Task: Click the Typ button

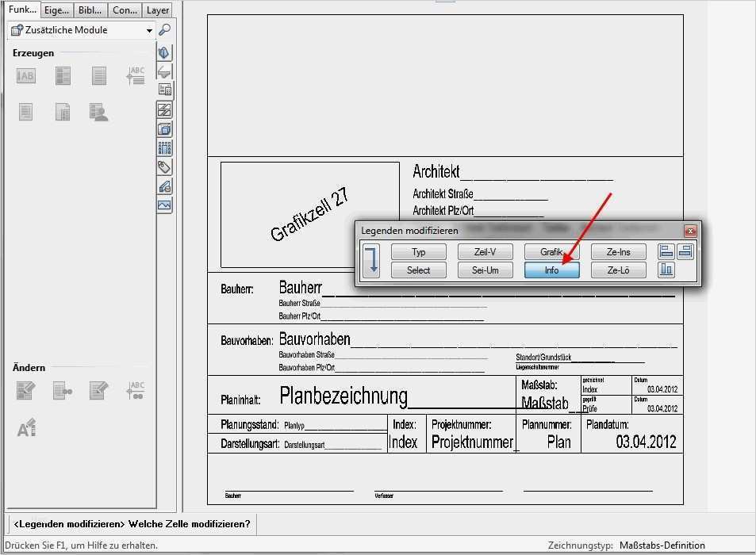Action: pos(419,252)
